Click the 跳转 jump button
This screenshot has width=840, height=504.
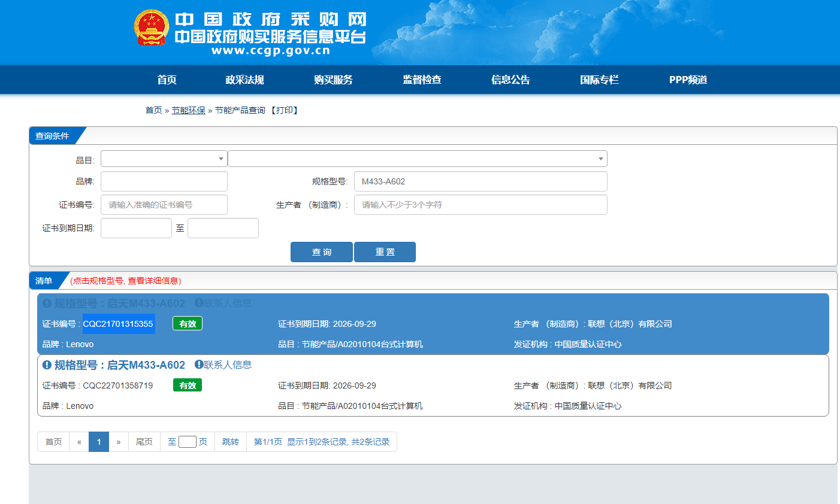coord(231,442)
